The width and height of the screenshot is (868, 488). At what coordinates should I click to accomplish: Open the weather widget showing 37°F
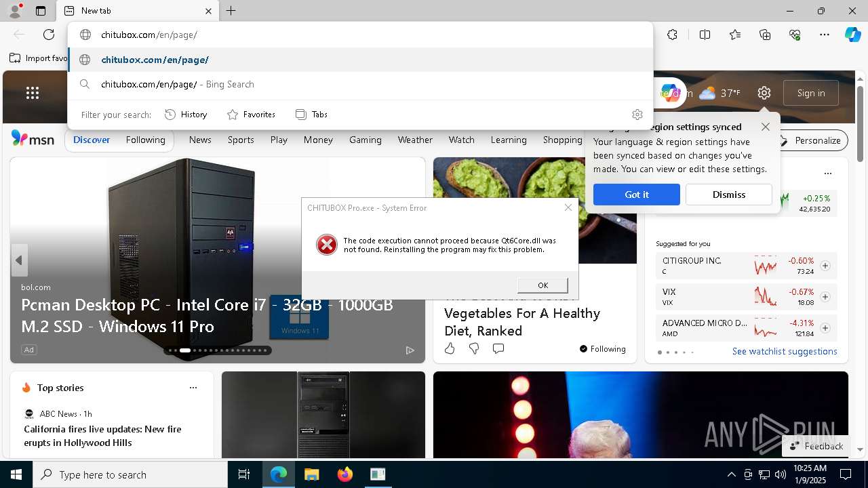pyautogui.click(x=719, y=93)
